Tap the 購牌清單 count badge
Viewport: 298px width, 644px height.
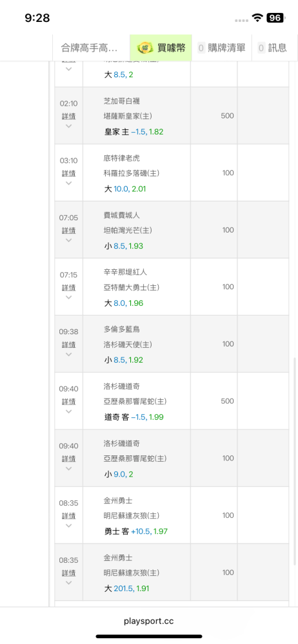pyautogui.click(x=201, y=48)
